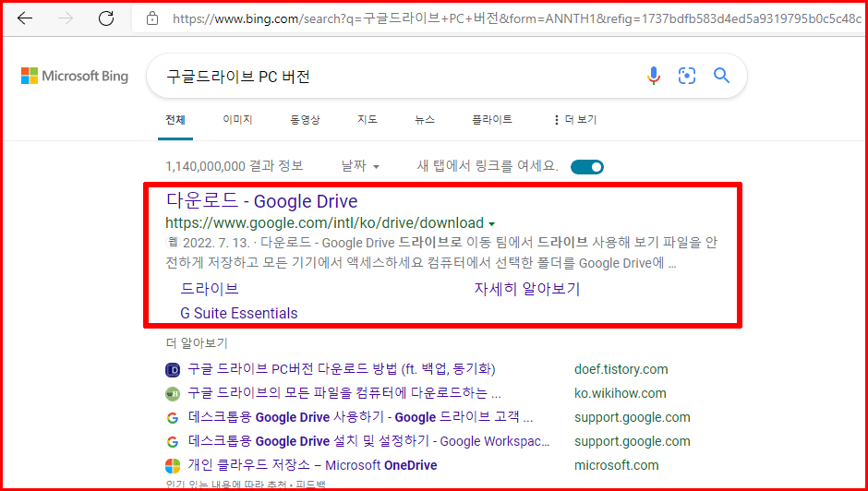This screenshot has height=491, width=868.
Task: Click support.google.com beside 설치 및 설정하기 result
Action: (x=633, y=442)
